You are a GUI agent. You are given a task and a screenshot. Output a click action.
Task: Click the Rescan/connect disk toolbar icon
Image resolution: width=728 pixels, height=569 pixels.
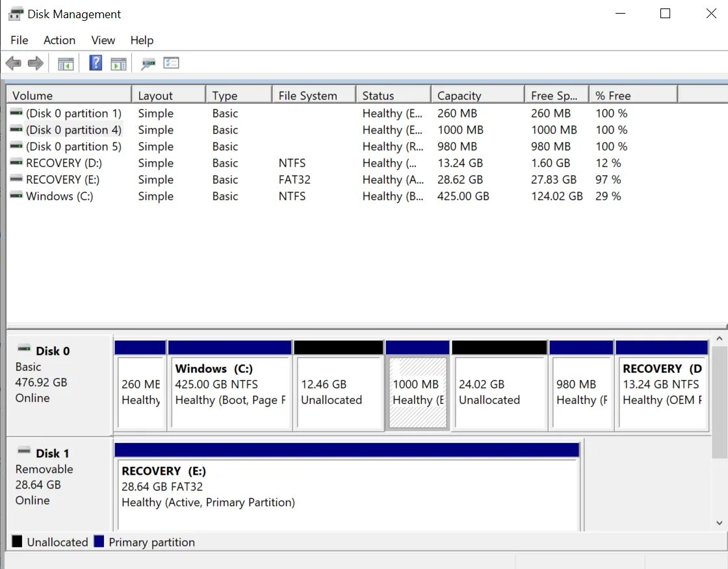[148, 64]
